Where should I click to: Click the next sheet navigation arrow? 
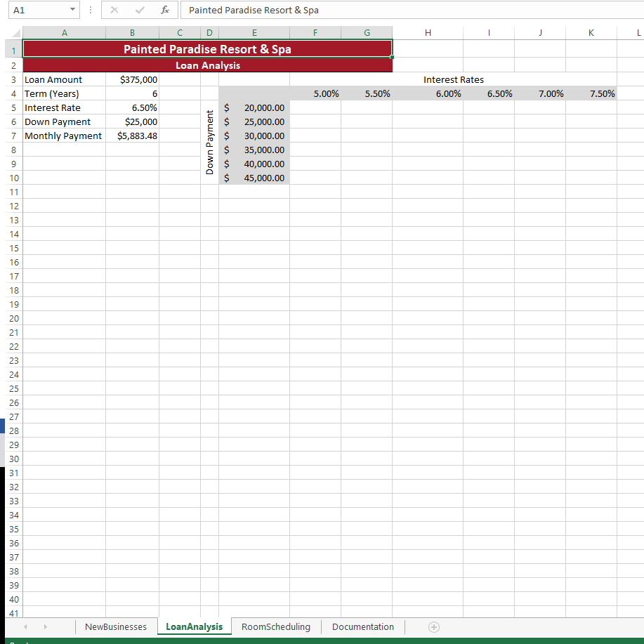(x=45, y=626)
